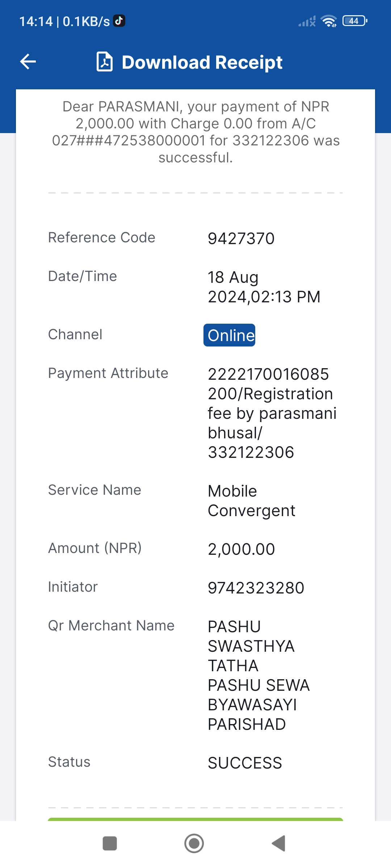The image size is (391, 868).
Task: Select initiator number 9742323280
Action: [256, 588]
